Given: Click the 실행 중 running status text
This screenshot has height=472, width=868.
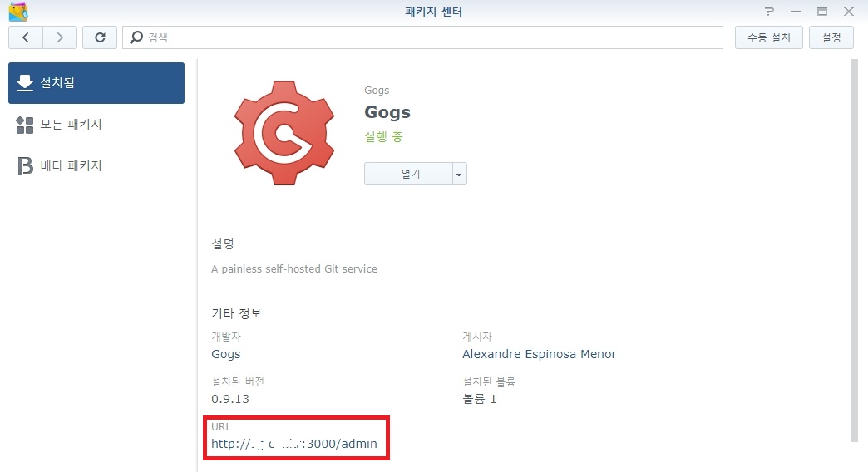Looking at the screenshot, I should coord(383,136).
